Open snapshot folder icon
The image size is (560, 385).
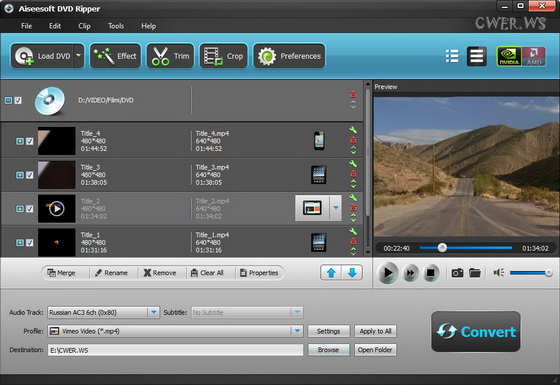pos(475,273)
